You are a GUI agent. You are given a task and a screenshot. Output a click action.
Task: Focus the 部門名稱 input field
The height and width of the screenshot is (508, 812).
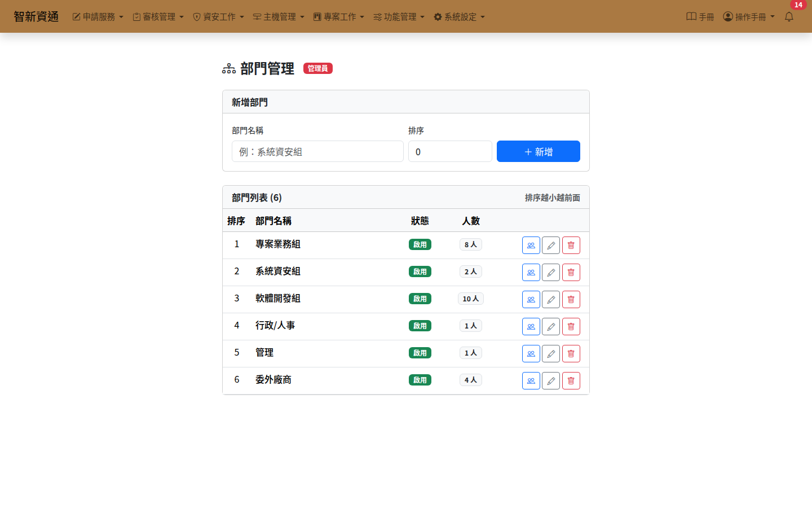[317, 151]
